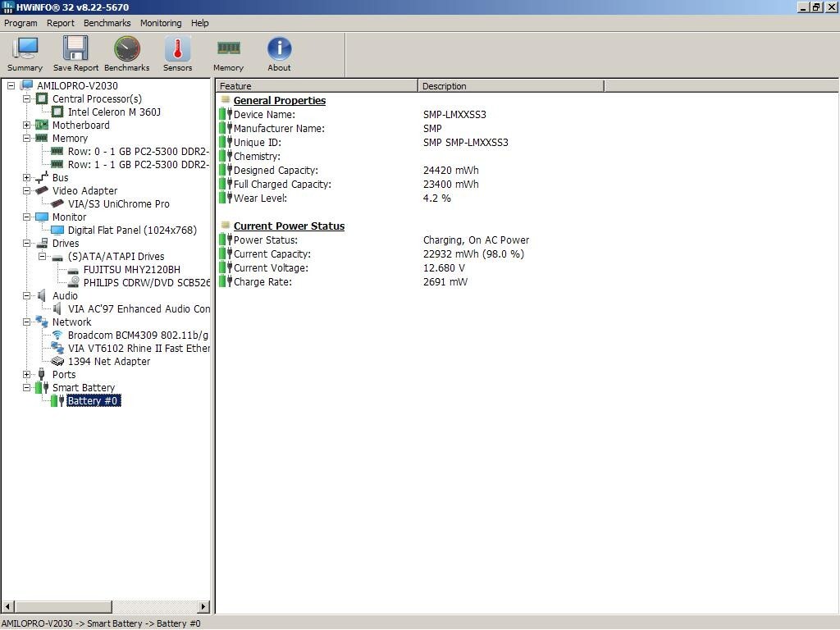
Task: Click the Audio speaker icon
Action: (x=42, y=295)
